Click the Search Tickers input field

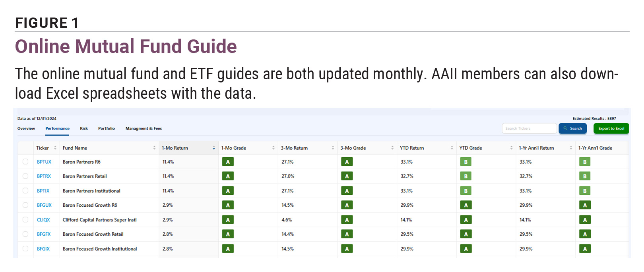(529, 129)
